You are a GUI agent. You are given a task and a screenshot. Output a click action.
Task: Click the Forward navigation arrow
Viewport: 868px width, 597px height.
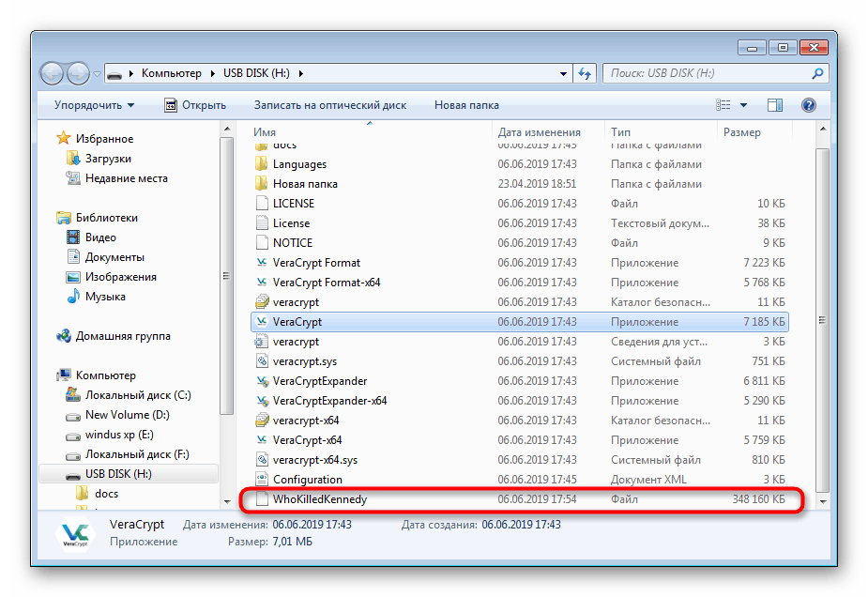click(78, 73)
